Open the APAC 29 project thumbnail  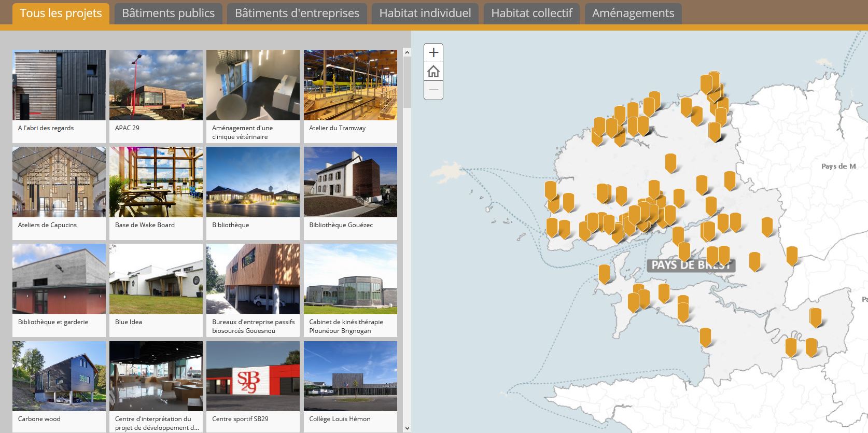tap(156, 86)
